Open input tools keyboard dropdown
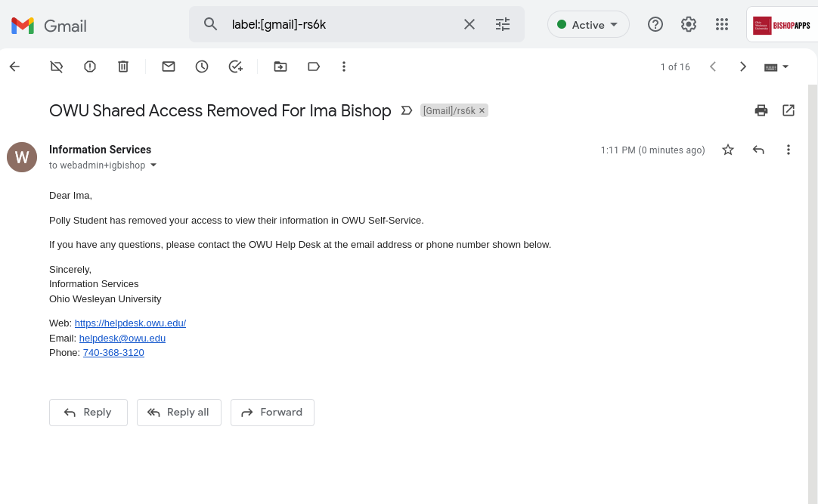 [x=776, y=66]
